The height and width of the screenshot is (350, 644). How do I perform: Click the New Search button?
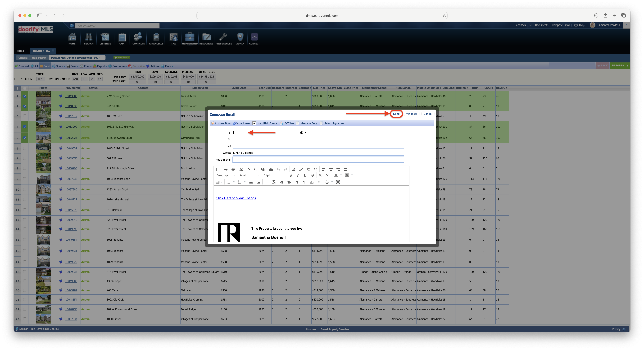[122, 58]
